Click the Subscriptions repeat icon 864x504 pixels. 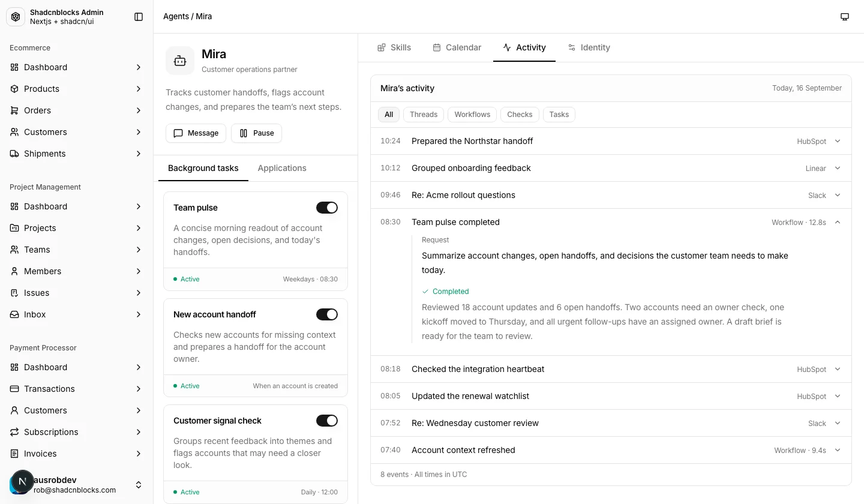coord(14,432)
